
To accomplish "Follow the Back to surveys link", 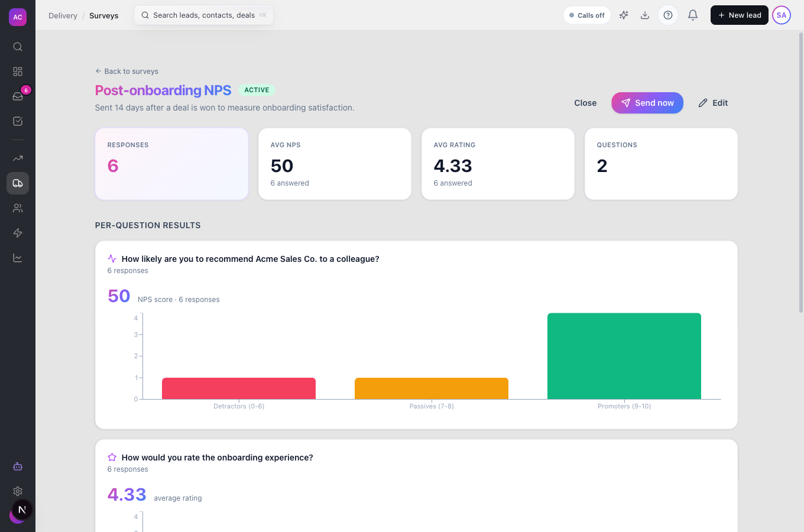I will 127,72.
